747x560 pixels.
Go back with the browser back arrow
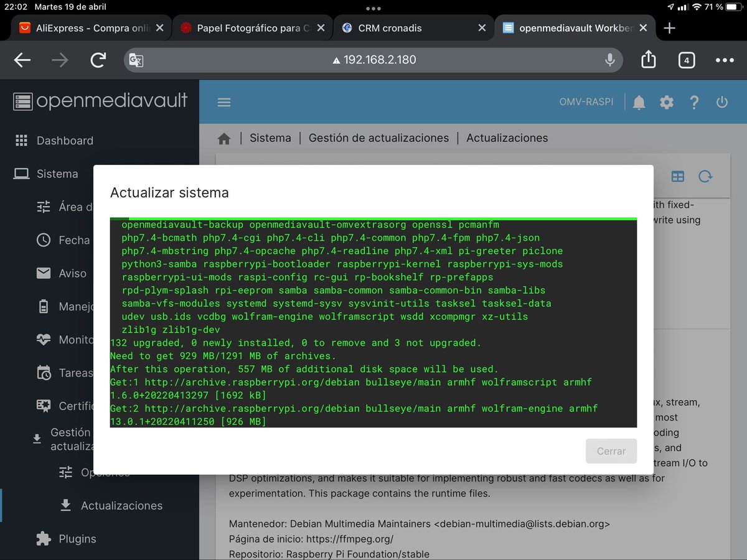(x=22, y=60)
